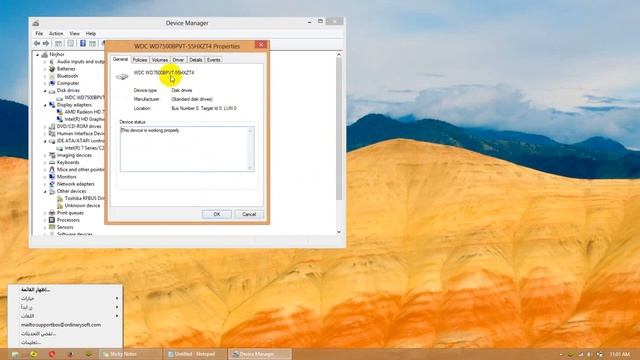This screenshot has height=360, width=640.
Task: Expand the Print queues node
Action: 45,213
